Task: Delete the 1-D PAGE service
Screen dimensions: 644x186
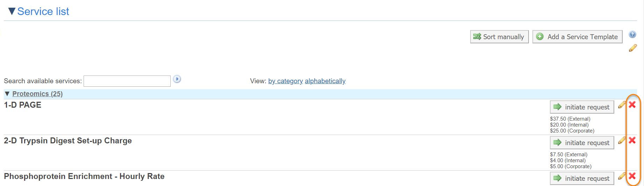Action: tap(632, 105)
